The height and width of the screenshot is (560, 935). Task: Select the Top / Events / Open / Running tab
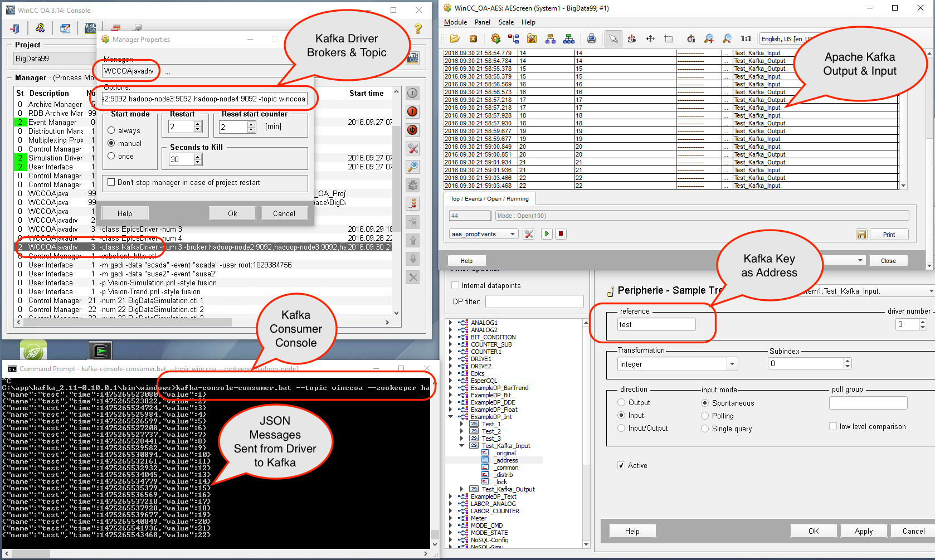(490, 198)
